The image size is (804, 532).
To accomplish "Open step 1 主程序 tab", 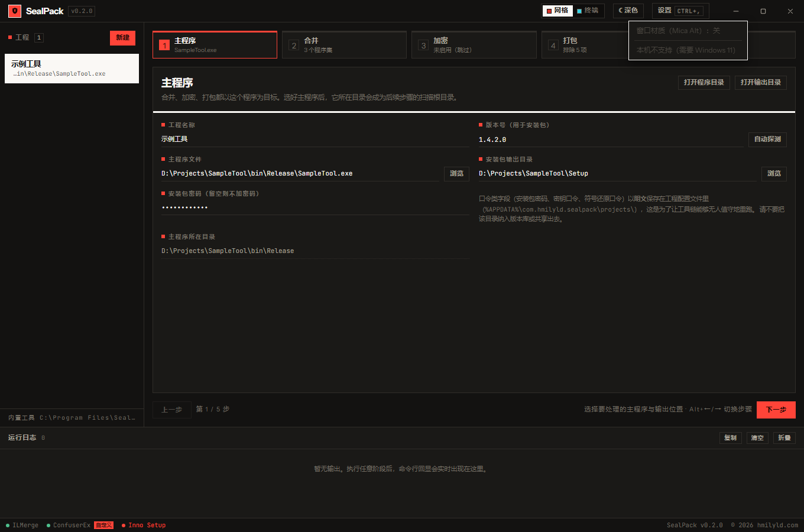I will point(215,45).
